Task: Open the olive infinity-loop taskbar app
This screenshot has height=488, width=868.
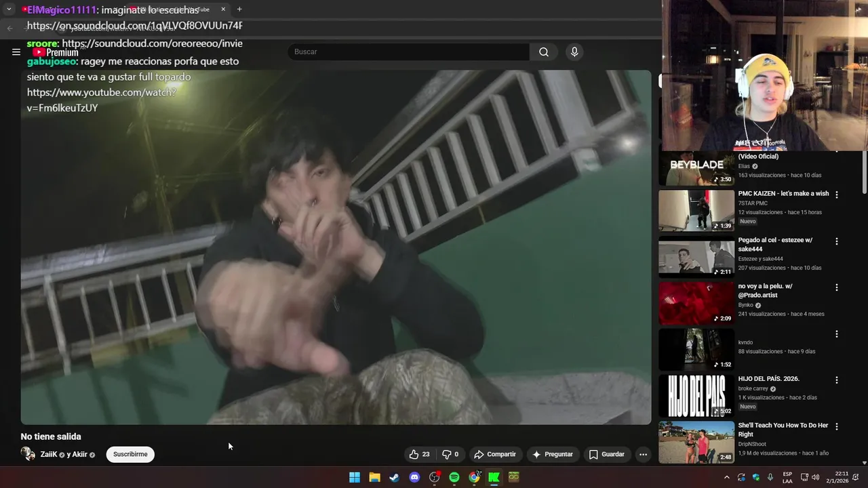Action: click(514, 477)
